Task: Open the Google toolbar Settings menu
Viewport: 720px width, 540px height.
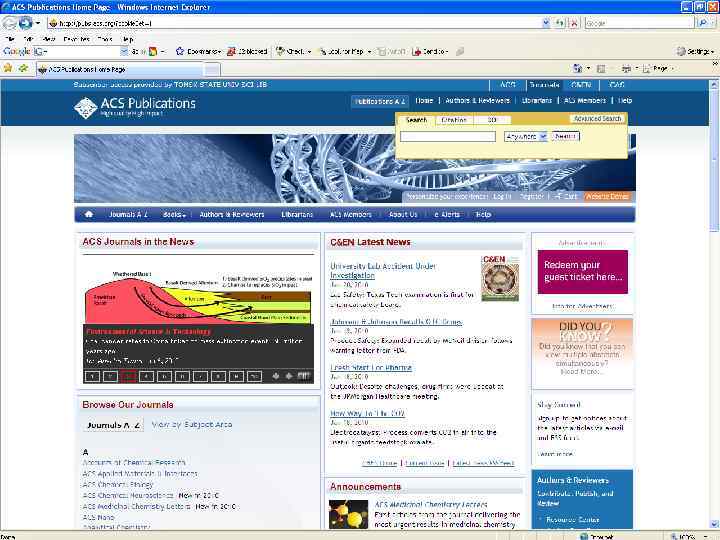Action: pos(696,51)
